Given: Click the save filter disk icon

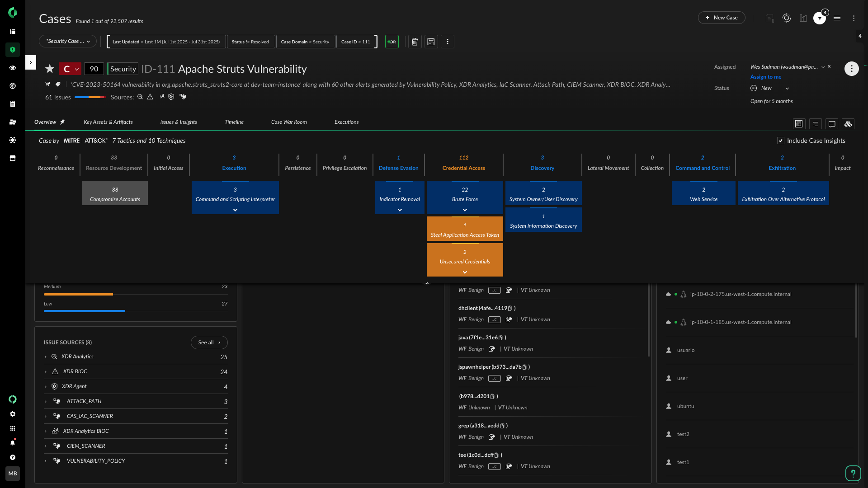Looking at the screenshot, I should (431, 42).
